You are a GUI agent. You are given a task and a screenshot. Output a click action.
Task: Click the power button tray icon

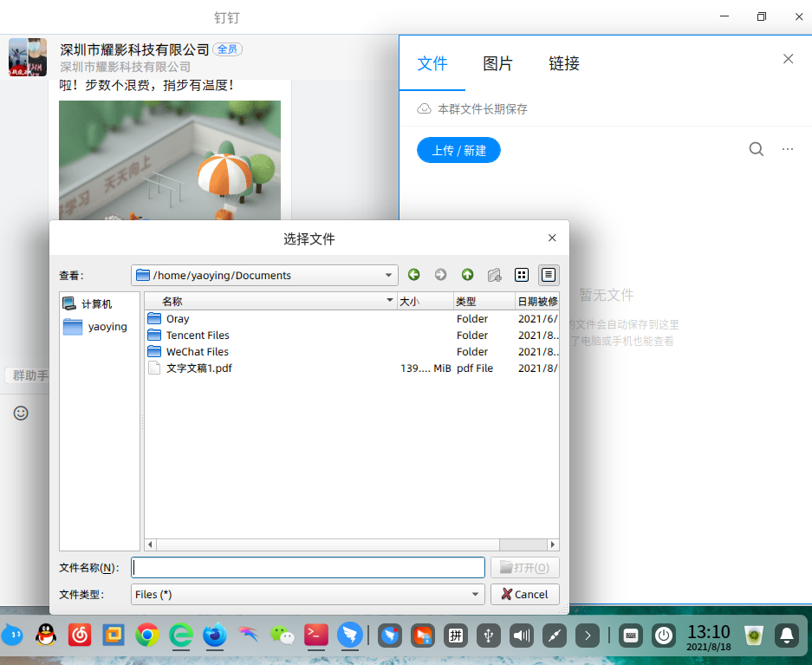click(663, 635)
